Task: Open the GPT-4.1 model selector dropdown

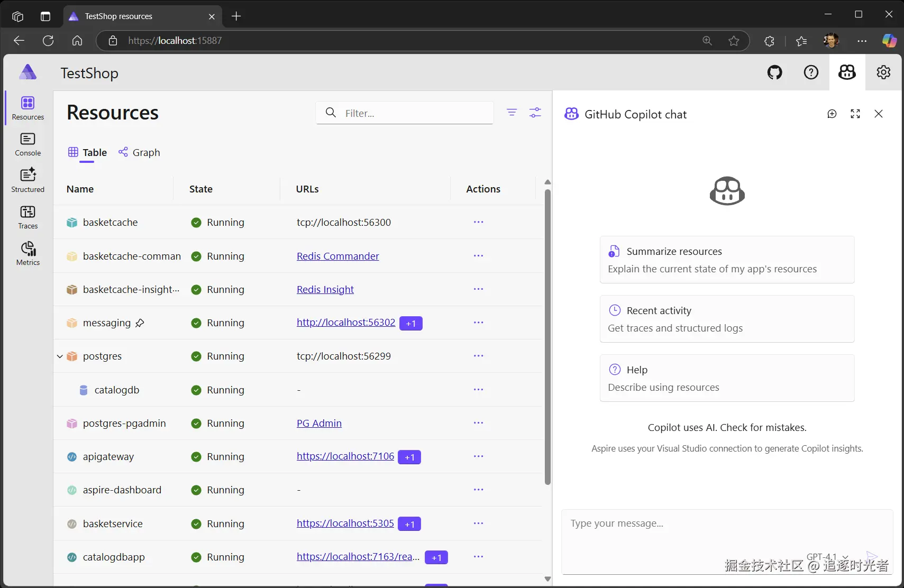Action: tap(827, 557)
